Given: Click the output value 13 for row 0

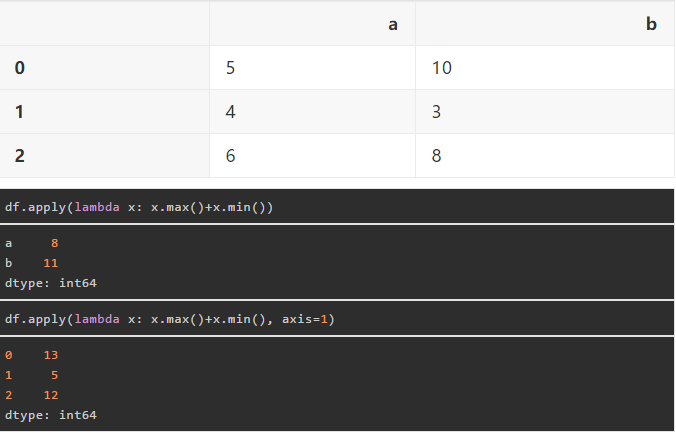Looking at the screenshot, I should click(52, 355).
